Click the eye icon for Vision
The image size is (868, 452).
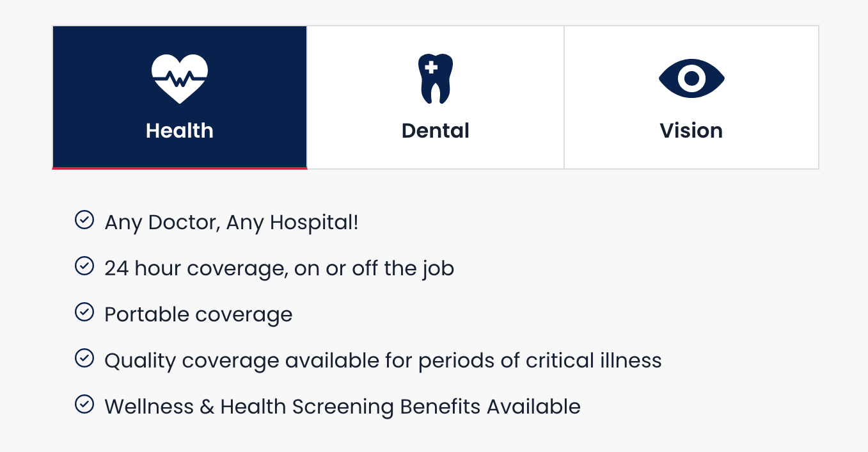pos(691,79)
